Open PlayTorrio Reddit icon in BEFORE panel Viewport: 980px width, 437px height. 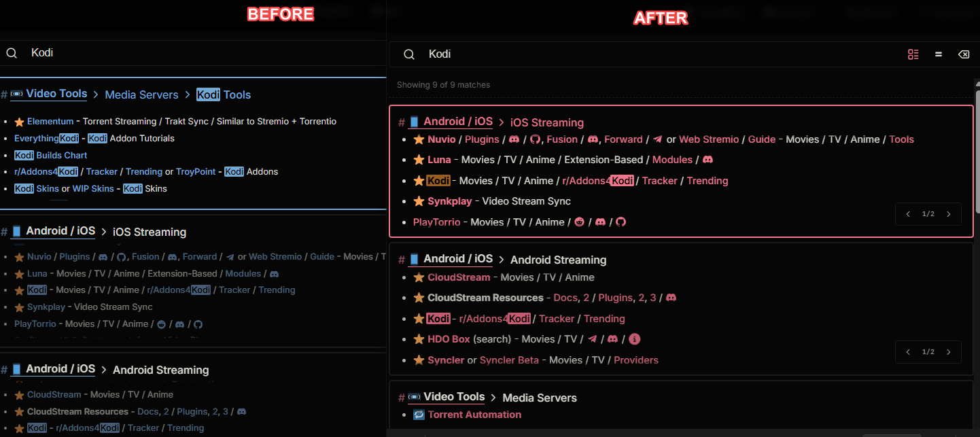161,324
